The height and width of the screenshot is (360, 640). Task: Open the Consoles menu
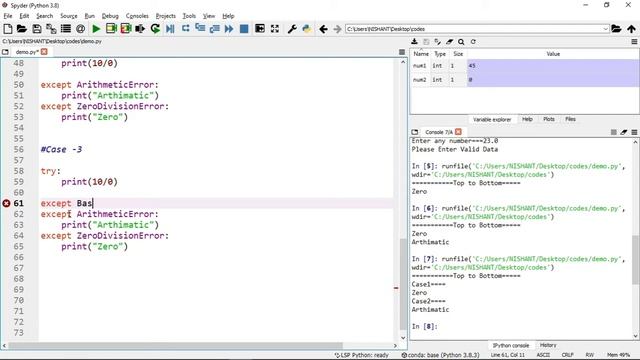tap(137, 16)
